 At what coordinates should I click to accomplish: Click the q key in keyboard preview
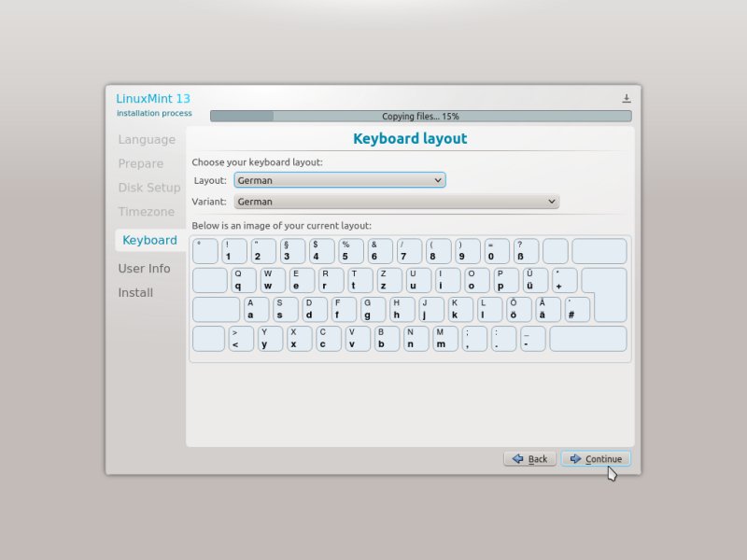tap(244, 280)
